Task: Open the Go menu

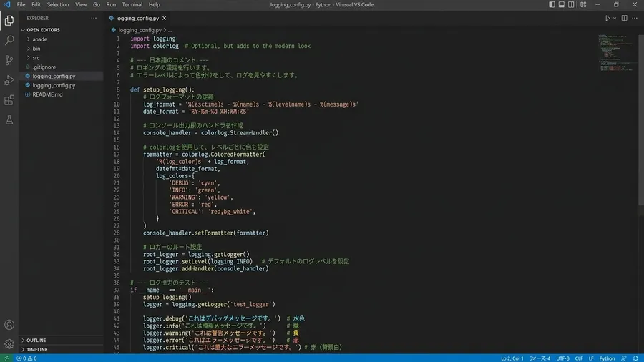Action: click(97, 4)
